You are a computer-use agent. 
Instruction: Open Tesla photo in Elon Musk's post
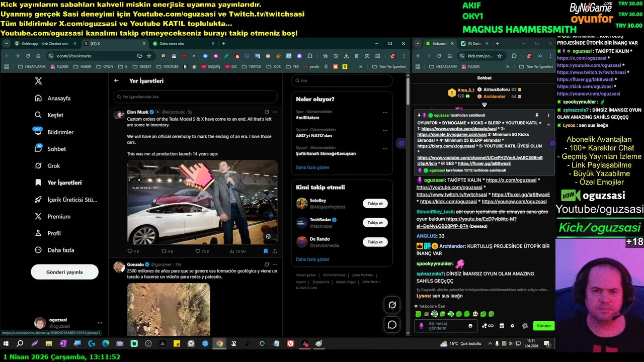[x=202, y=202]
